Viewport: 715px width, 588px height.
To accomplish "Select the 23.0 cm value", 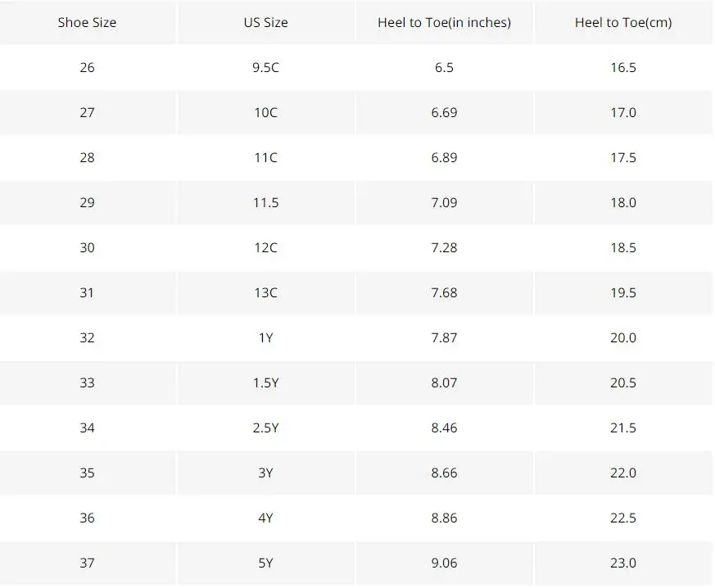I will (x=623, y=563).
